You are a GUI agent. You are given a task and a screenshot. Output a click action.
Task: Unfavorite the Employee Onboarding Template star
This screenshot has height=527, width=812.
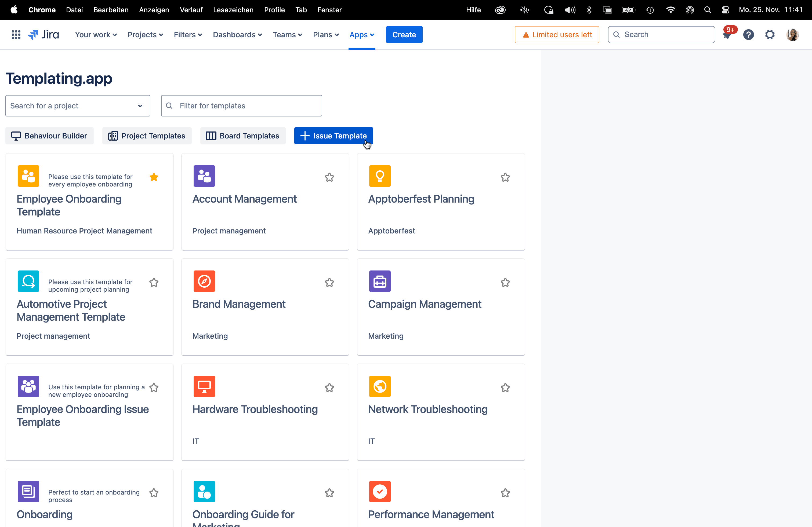coord(154,177)
